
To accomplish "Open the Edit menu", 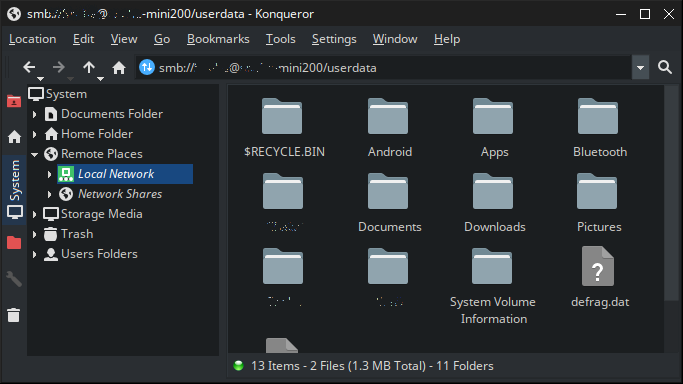I will (x=83, y=39).
